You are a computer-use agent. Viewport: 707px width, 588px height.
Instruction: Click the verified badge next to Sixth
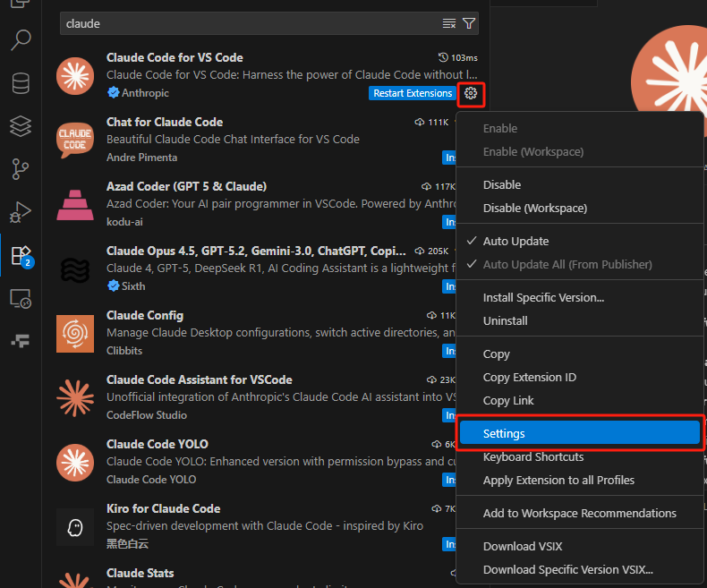113,285
